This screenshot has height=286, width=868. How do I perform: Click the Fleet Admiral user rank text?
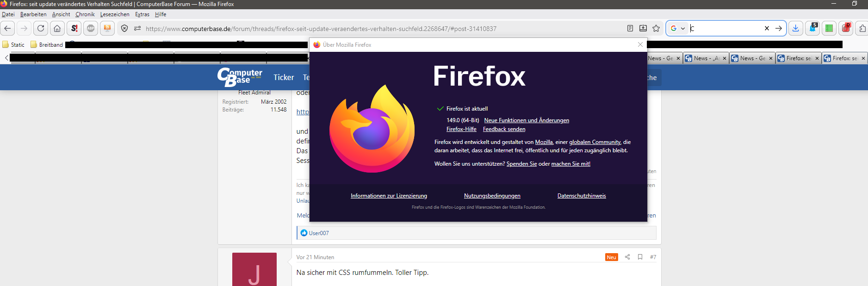pos(254,93)
